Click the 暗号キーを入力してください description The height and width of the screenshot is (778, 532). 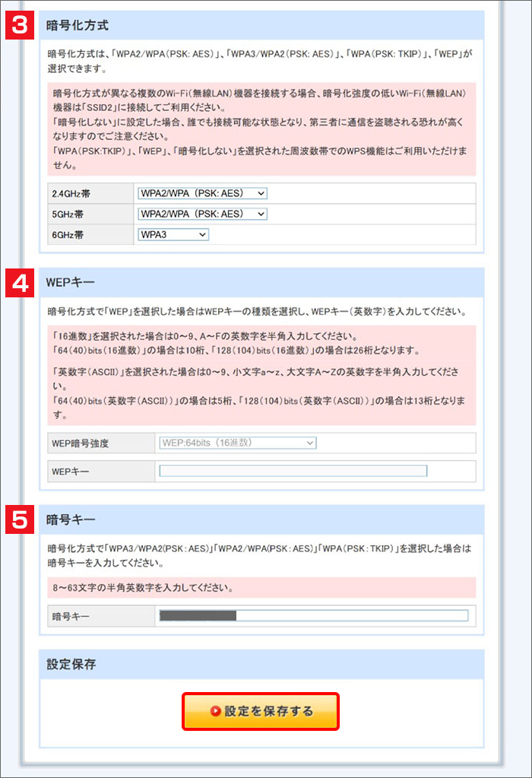click(x=259, y=556)
